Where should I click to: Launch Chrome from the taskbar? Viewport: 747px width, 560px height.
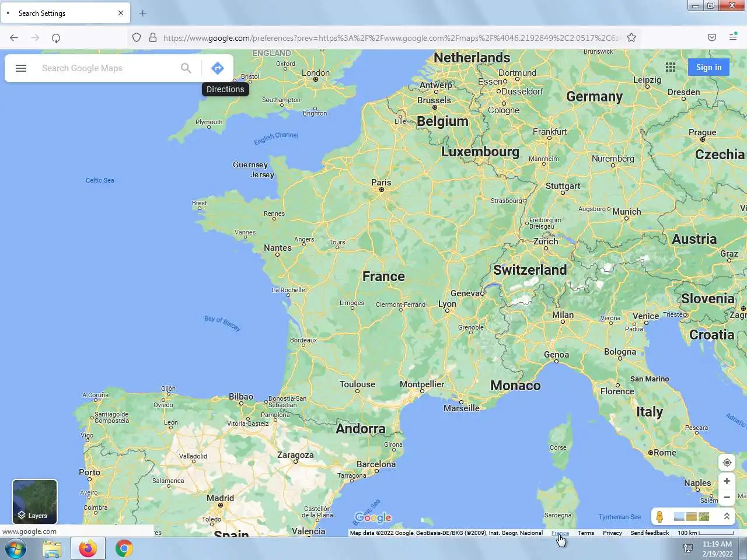tap(124, 549)
